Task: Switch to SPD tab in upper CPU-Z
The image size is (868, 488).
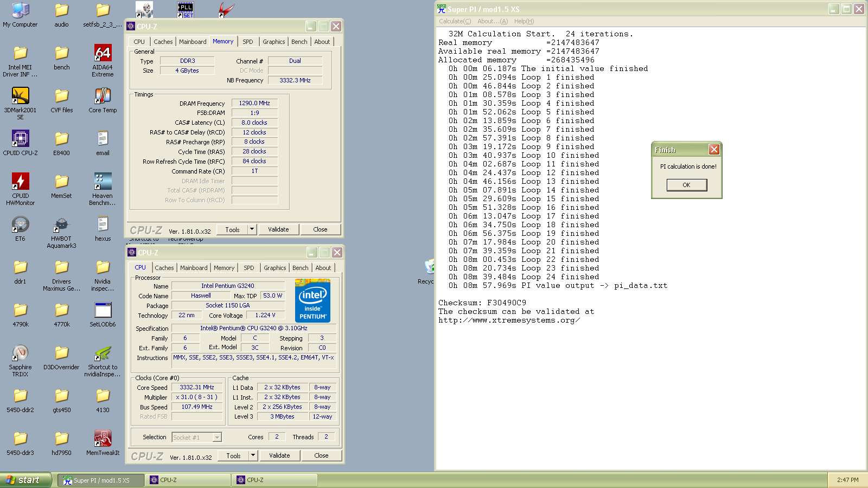Action: click(x=247, y=42)
